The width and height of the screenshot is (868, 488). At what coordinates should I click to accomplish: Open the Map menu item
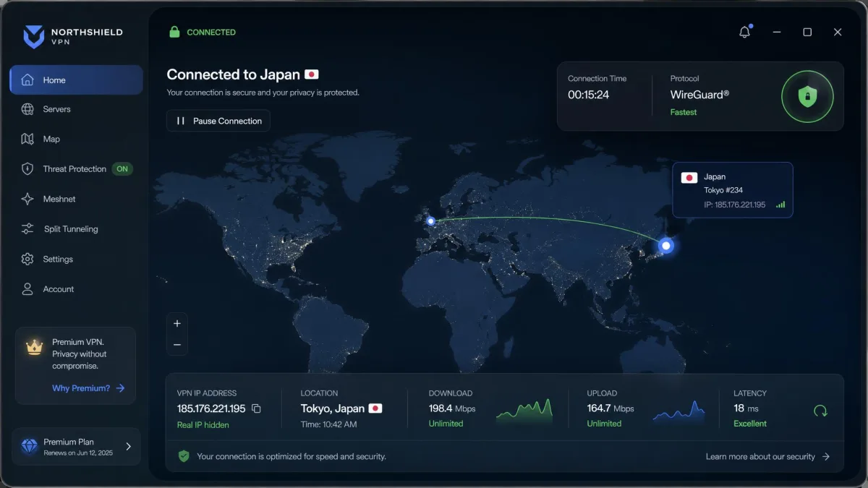pos(76,139)
